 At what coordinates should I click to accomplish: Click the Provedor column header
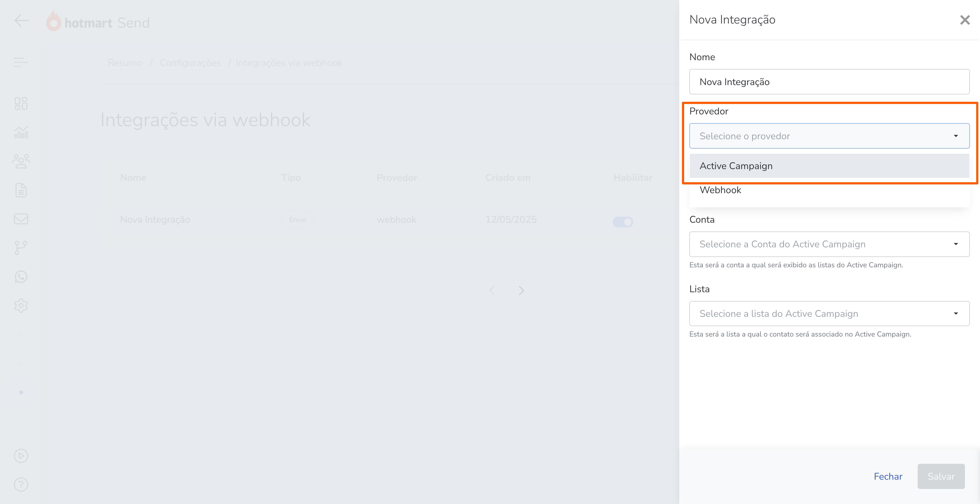[x=397, y=178]
